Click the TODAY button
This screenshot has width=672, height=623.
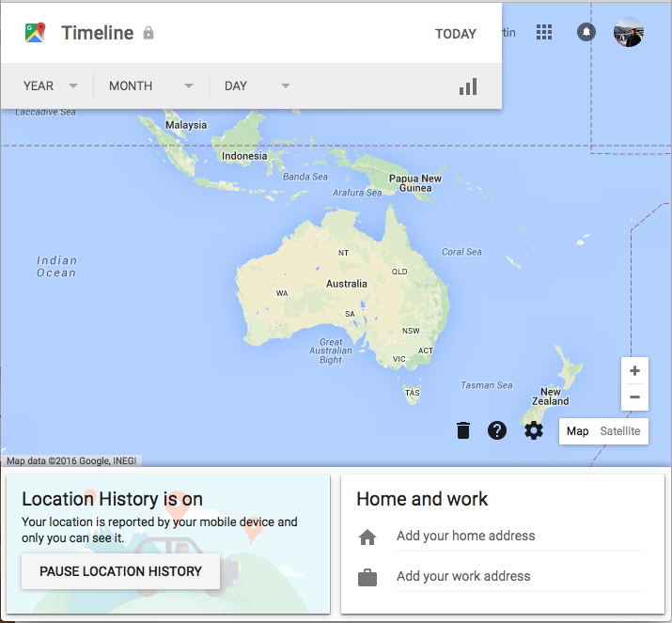[x=456, y=34]
